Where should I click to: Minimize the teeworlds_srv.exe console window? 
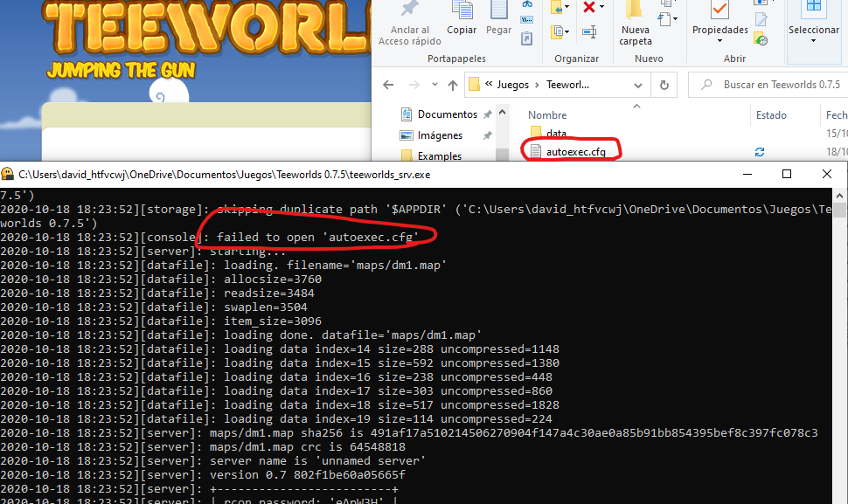pyautogui.click(x=747, y=174)
